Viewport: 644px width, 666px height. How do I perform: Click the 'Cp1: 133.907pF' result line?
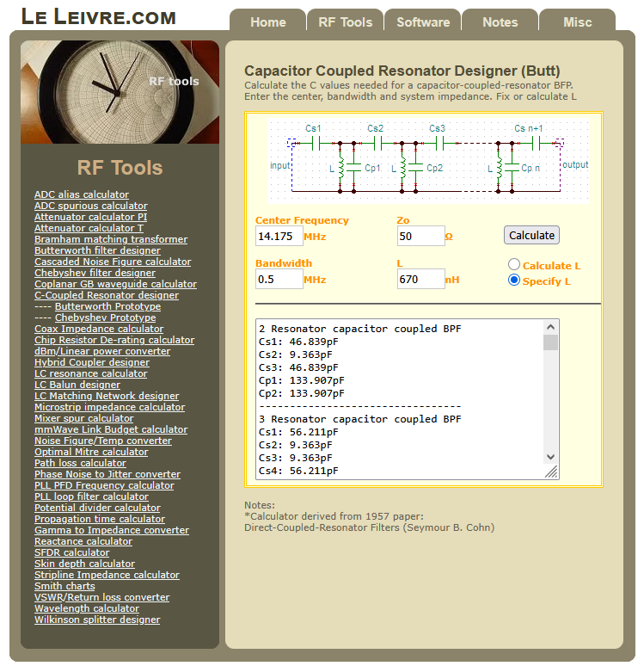[x=302, y=380]
